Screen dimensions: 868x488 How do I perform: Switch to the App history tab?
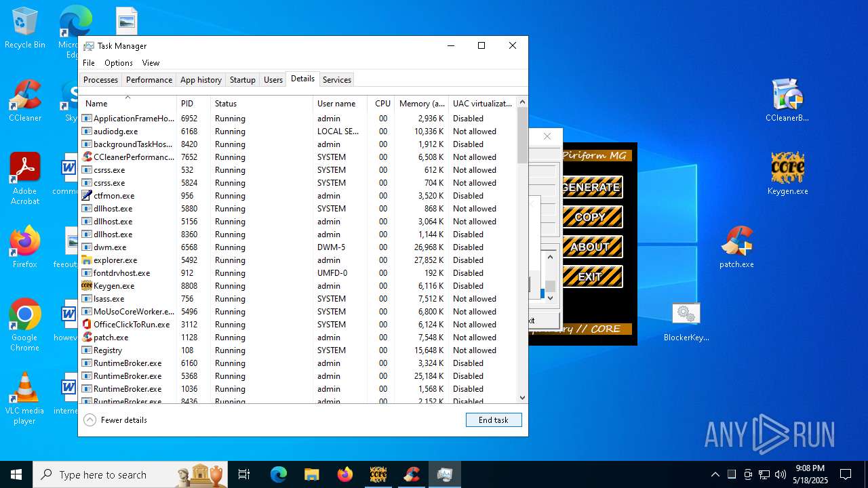coord(201,80)
